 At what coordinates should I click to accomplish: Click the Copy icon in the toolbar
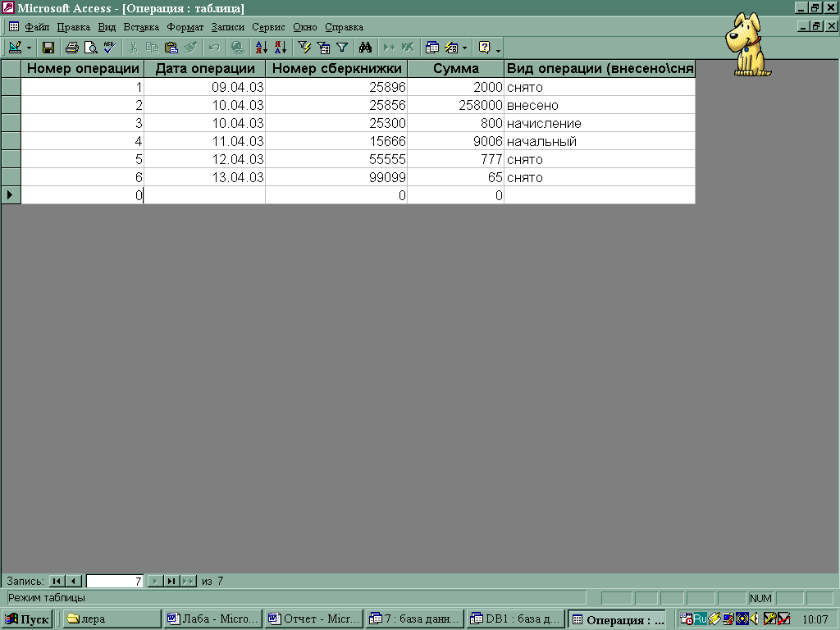152,48
